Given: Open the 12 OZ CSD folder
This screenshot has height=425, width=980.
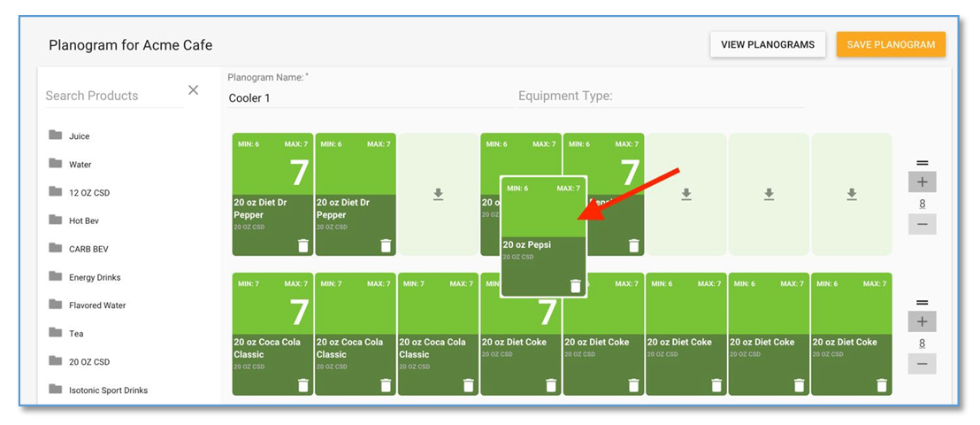Looking at the screenshot, I should pyautogui.click(x=80, y=192).
